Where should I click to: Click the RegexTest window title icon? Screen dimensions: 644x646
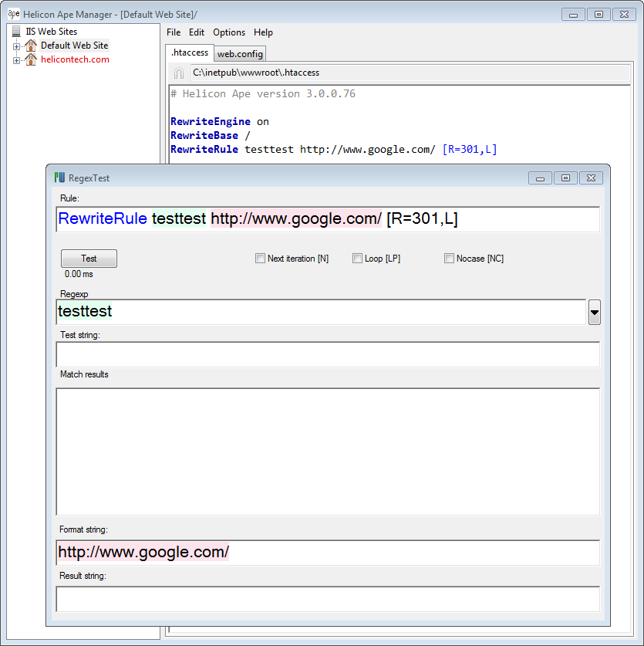click(x=59, y=178)
